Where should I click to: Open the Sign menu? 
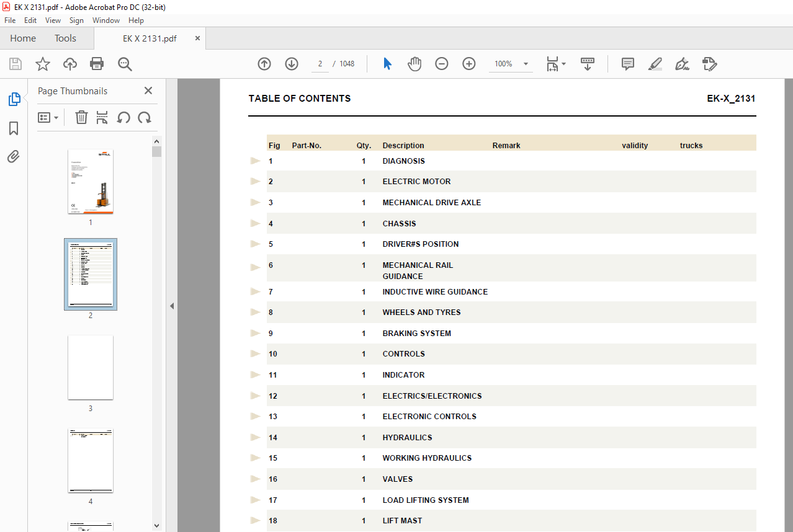click(76, 20)
